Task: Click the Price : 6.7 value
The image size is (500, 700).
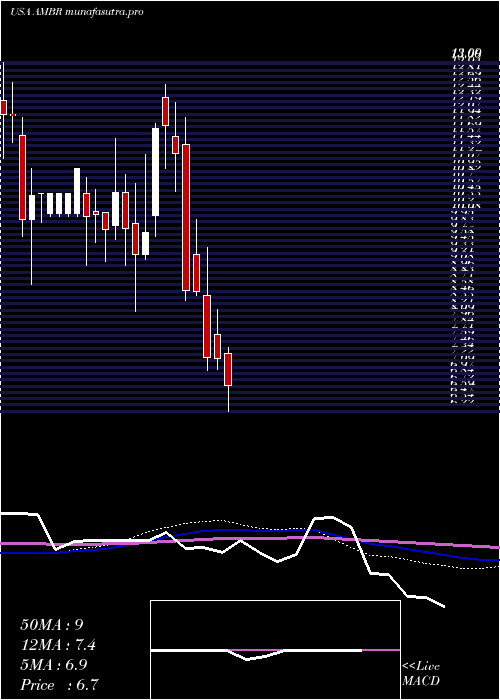Action: [59, 685]
